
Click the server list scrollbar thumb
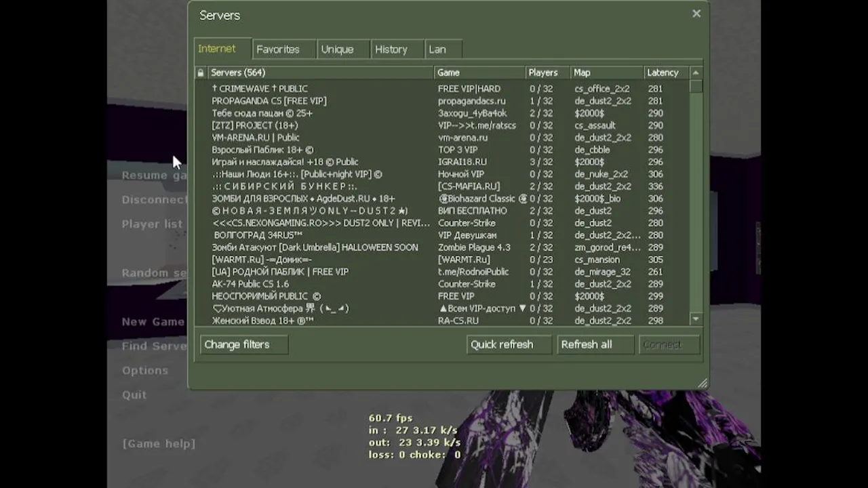(696, 86)
